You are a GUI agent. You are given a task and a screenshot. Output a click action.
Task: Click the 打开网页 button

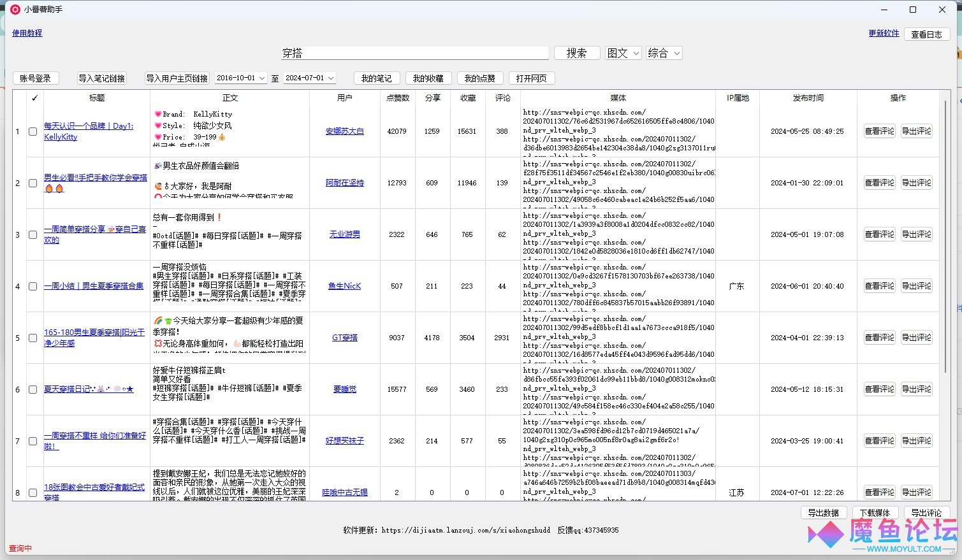coord(532,78)
